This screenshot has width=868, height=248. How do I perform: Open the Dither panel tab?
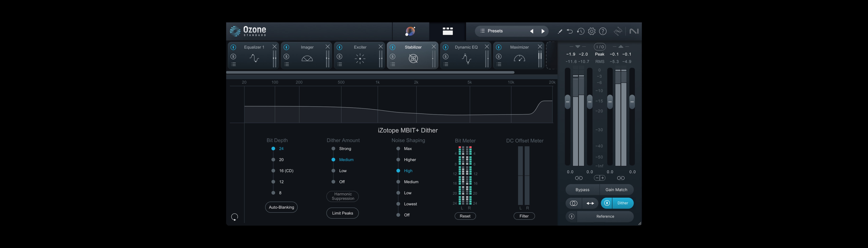point(623,203)
